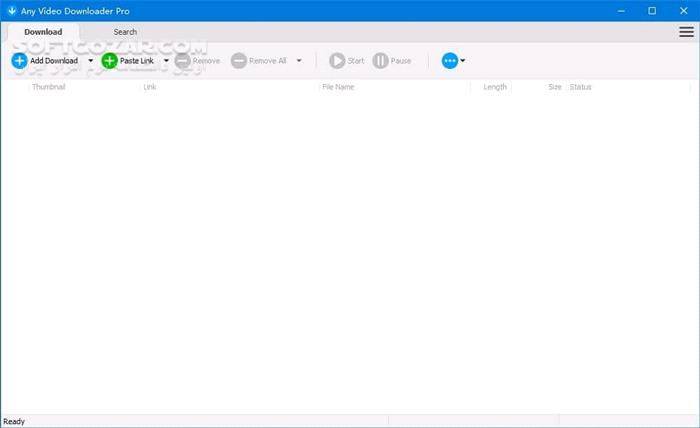Expand the Paste Link dropdown arrow

pyautogui.click(x=166, y=61)
